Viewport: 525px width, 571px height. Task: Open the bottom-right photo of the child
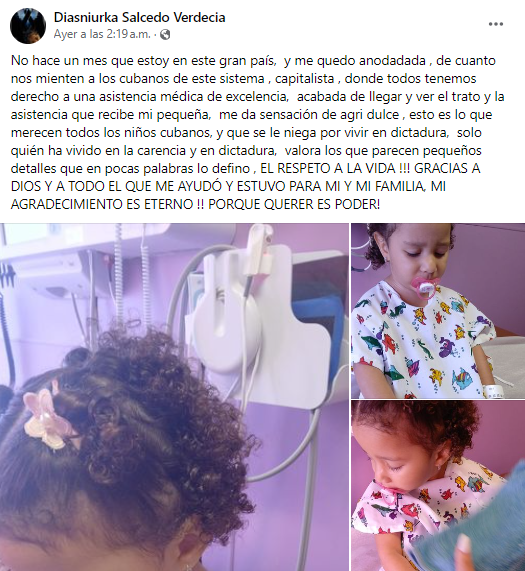pyautogui.click(x=438, y=486)
